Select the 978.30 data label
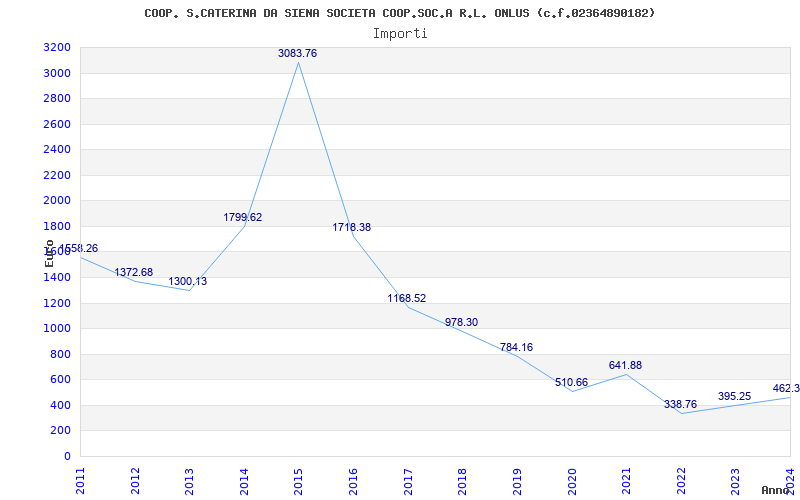Viewport: 800px width, 500px height. (x=461, y=322)
